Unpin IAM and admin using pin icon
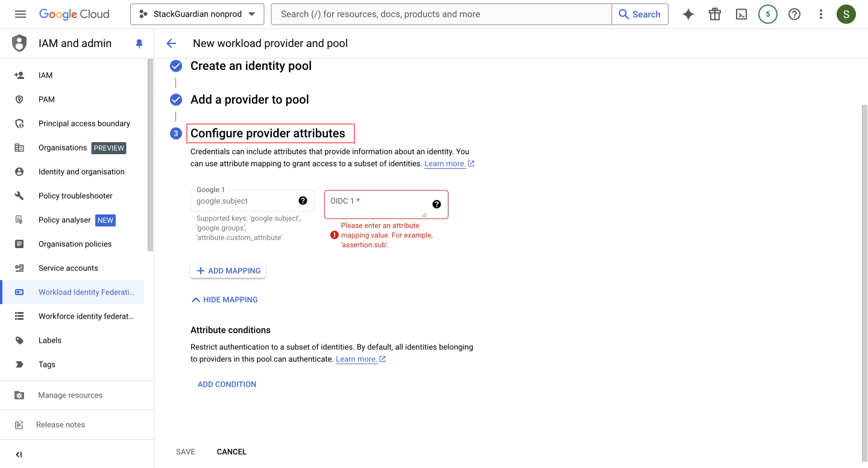The width and height of the screenshot is (868, 468). [x=139, y=43]
